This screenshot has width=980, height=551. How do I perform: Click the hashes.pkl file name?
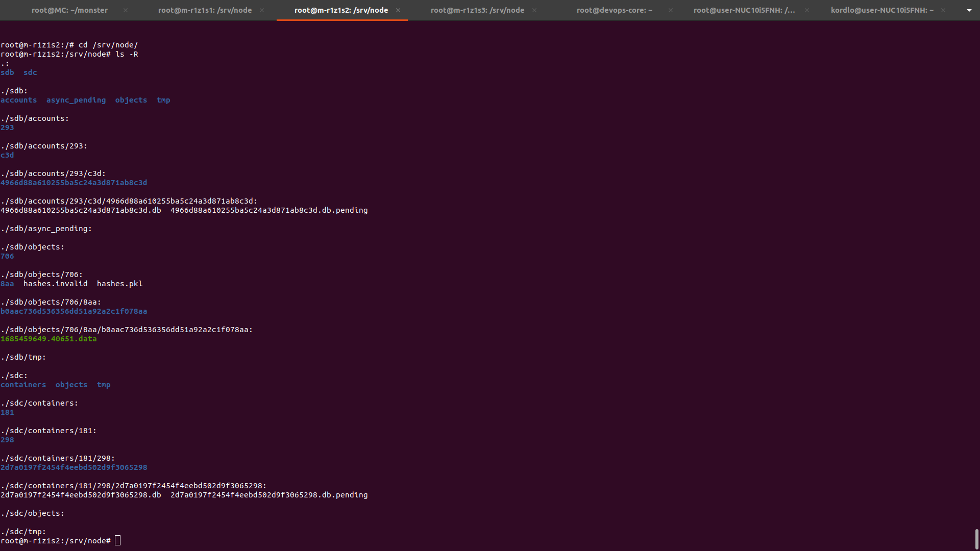(119, 284)
